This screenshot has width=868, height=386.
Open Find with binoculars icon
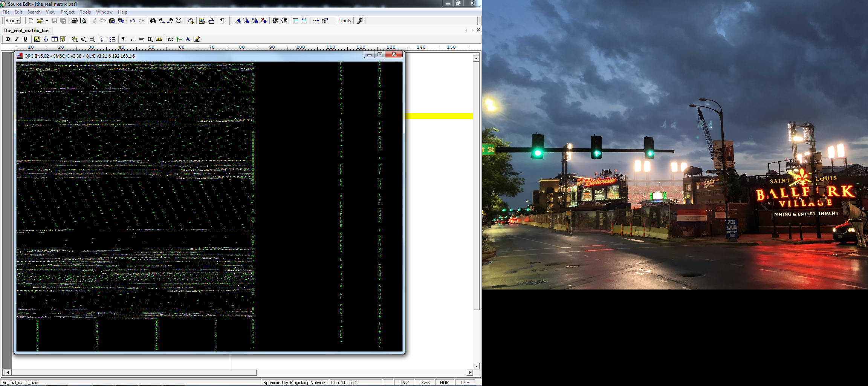click(153, 21)
